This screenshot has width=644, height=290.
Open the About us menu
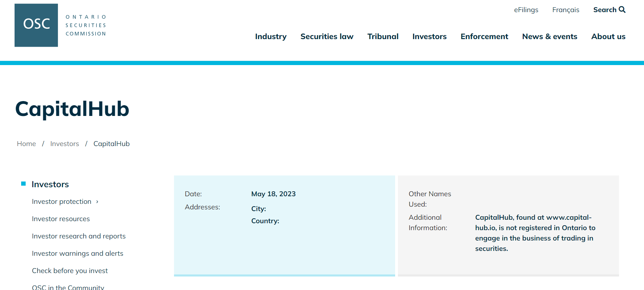(608, 36)
